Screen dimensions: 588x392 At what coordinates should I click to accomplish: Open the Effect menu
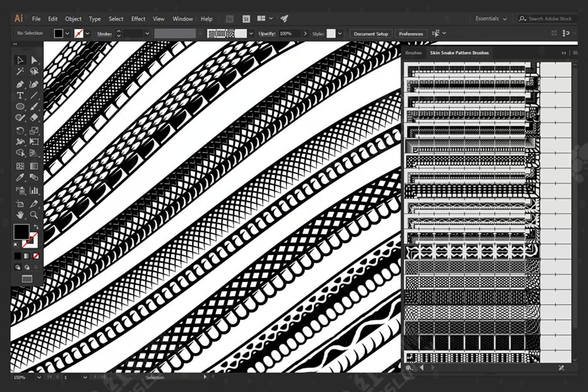point(138,19)
